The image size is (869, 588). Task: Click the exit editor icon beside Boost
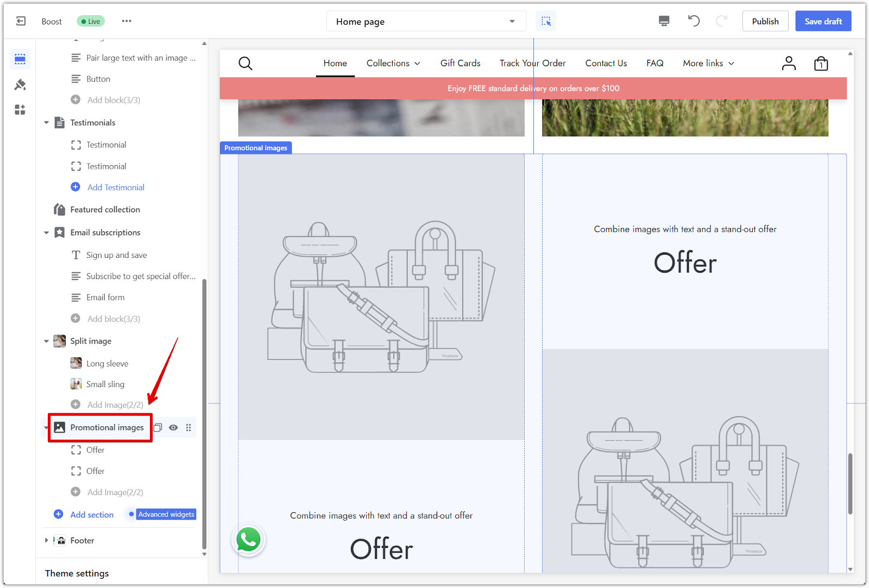21,21
